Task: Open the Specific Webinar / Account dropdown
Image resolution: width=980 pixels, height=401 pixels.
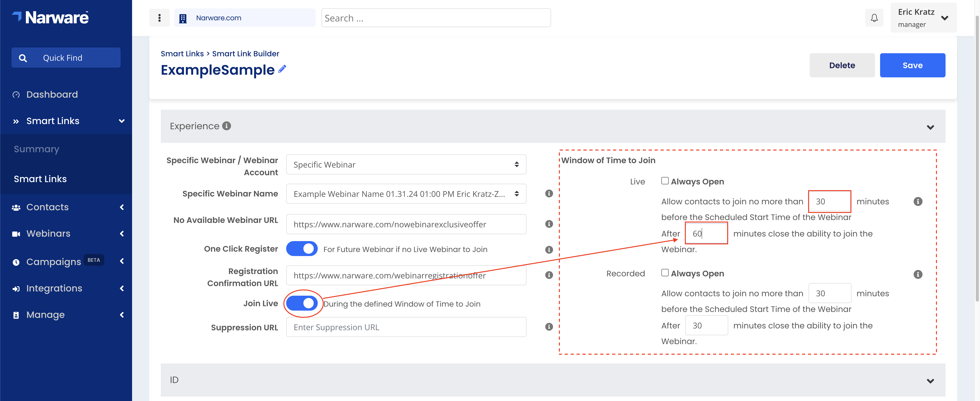Action: tap(406, 164)
